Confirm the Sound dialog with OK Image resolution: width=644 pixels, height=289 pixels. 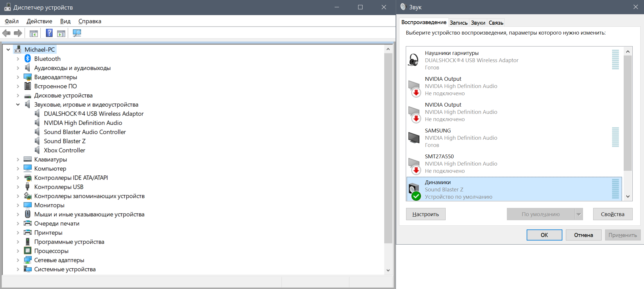[x=544, y=235]
